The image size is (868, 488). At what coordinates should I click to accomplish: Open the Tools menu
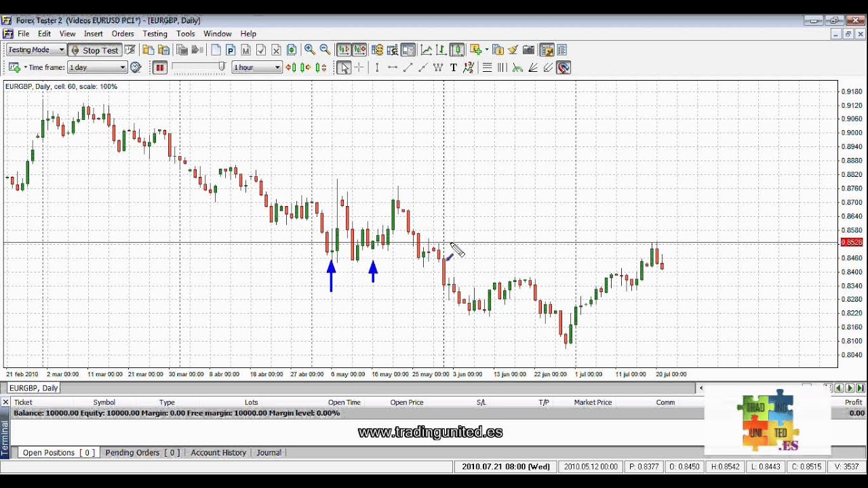click(185, 33)
